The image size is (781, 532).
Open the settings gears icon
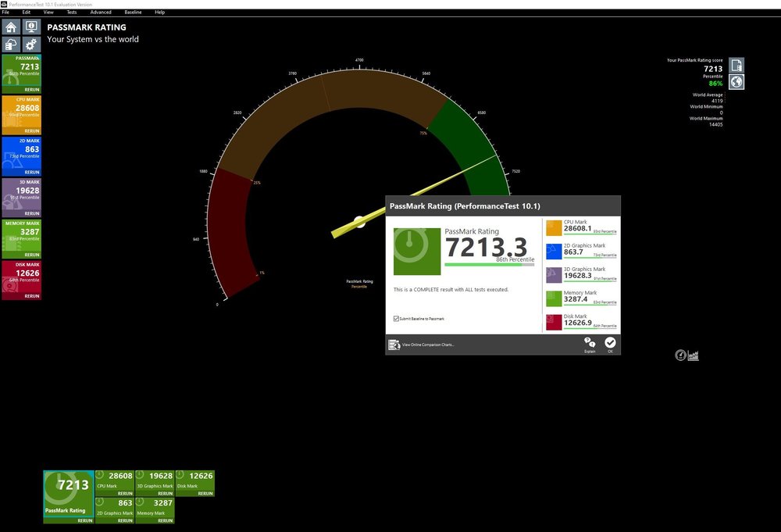click(x=31, y=45)
